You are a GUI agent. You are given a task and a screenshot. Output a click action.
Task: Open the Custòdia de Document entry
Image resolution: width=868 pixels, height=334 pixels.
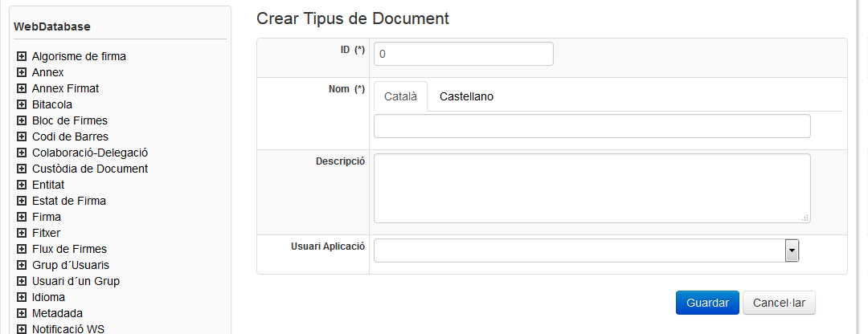[x=90, y=169]
